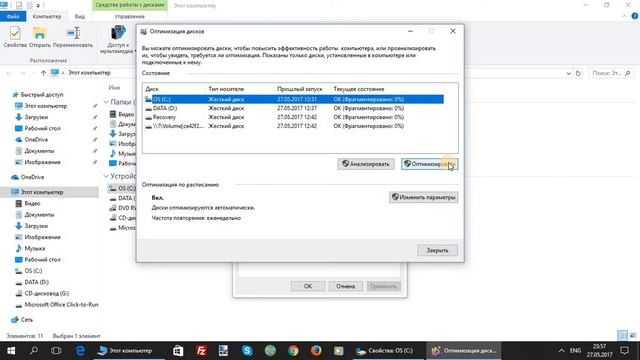Viewport: 640px width, 360px height.
Task: Select CD-дисковод (G:) in the sidebar
Action: tap(47, 293)
